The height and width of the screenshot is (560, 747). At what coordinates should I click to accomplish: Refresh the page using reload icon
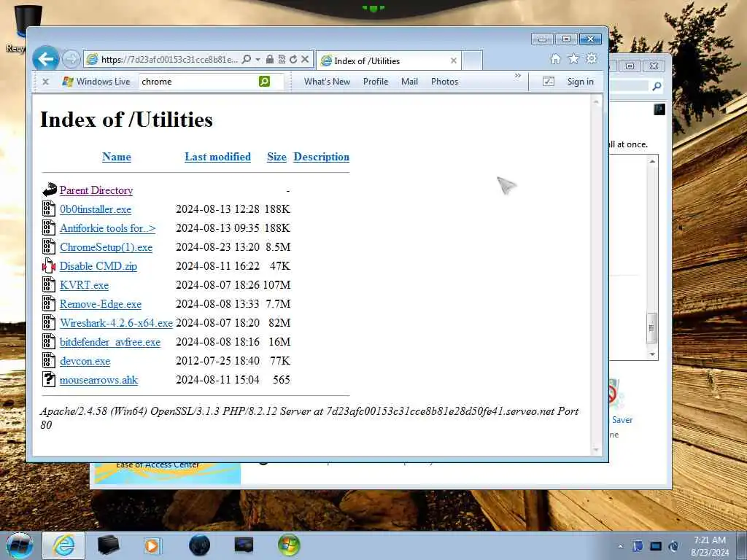coord(293,60)
